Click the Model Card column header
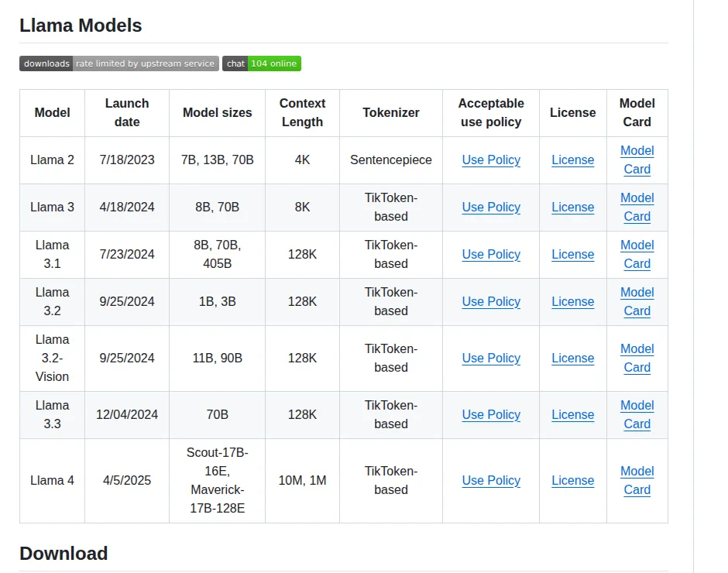The width and height of the screenshot is (728, 573). (637, 113)
